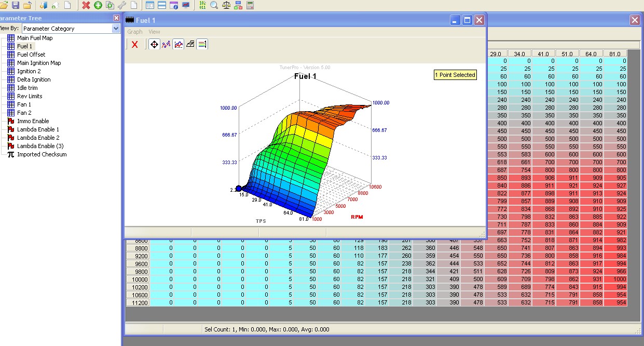644x346 pixels.
Task: Toggle the crosshair point-select graph tool
Action: [x=154, y=45]
